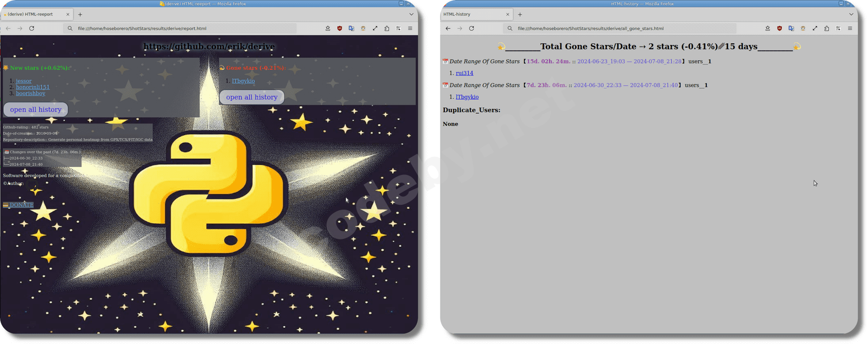The image size is (868, 344).
Task: Open downloads icon in HTML-history window
Action: pyautogui.click(x=768, y=28)
